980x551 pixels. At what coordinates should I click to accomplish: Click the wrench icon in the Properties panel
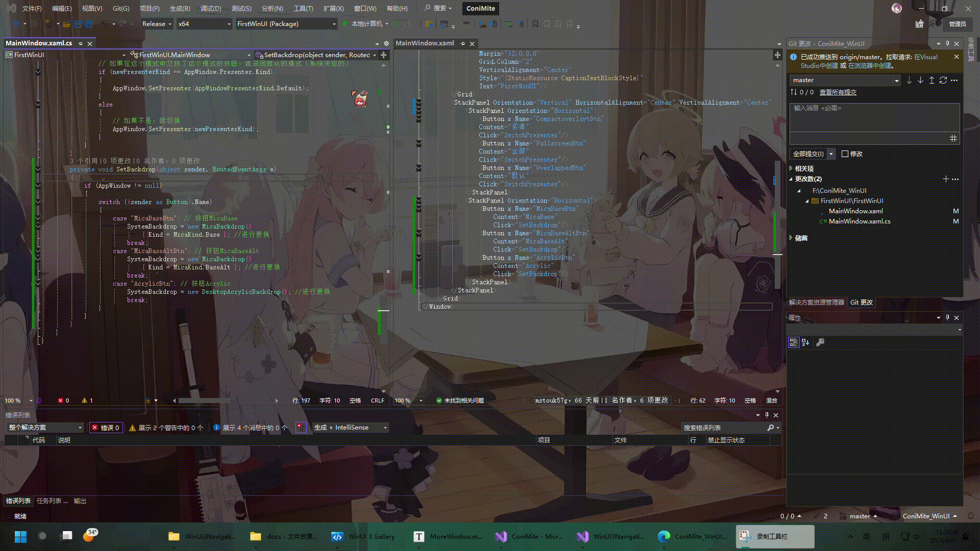[x=820, y=342]
